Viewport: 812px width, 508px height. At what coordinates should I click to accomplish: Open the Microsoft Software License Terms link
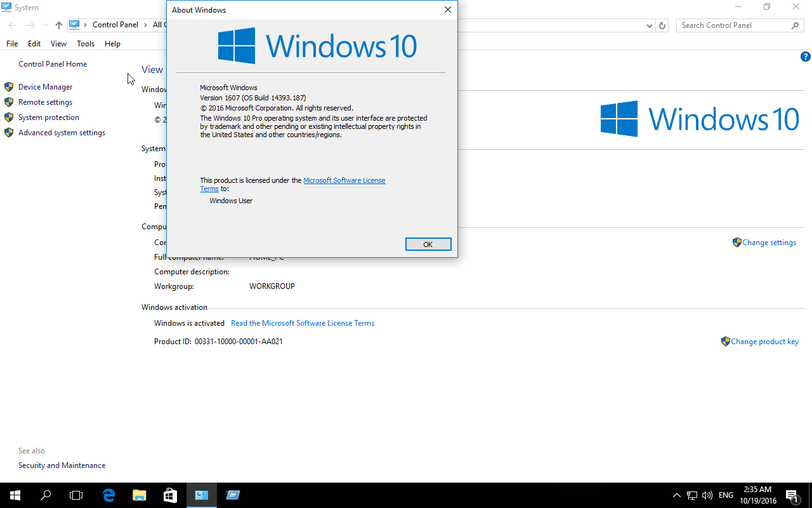[x=344, y=180]
